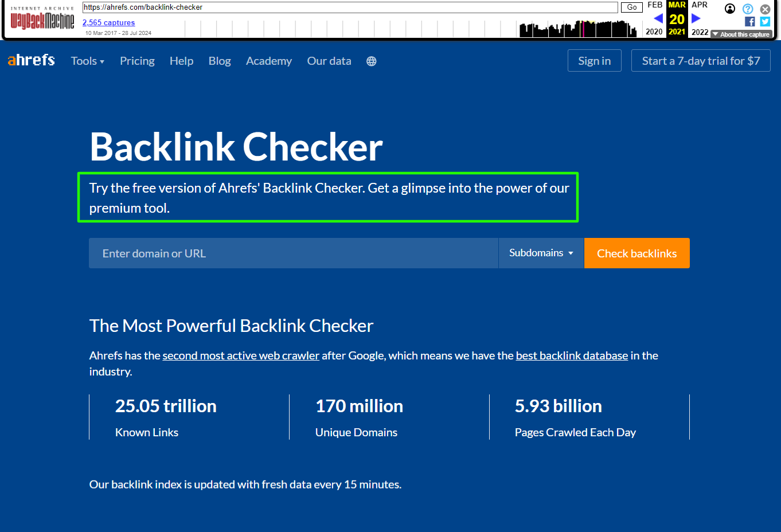Click the 5.93 billion statistic
Screen dimensions: 781x532
tap(559, 406)
